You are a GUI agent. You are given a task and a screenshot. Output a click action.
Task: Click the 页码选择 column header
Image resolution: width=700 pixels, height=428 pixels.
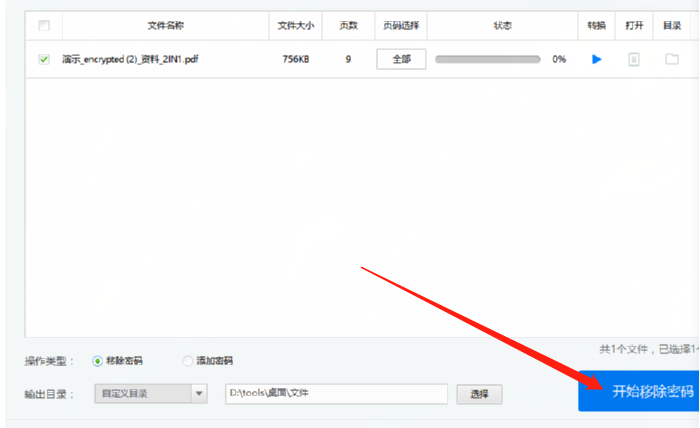coord(401,25)
